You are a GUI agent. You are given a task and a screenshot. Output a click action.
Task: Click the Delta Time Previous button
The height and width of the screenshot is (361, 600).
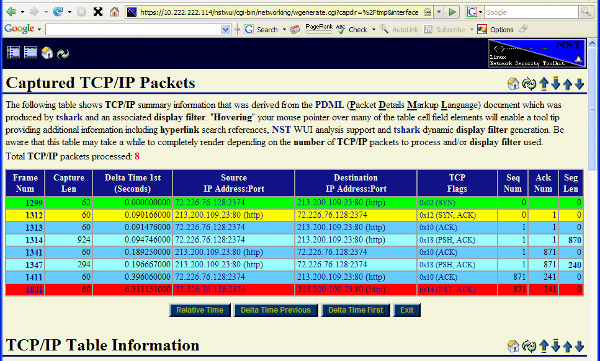tap(276, 310)
